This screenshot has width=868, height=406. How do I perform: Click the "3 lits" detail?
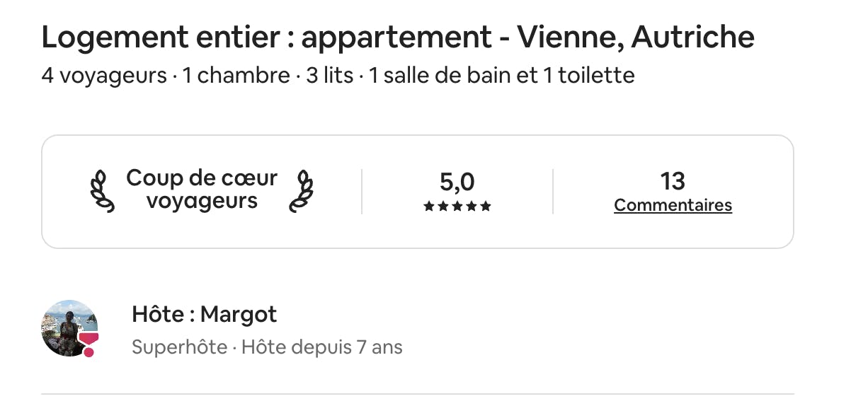[x=329, y=76]
